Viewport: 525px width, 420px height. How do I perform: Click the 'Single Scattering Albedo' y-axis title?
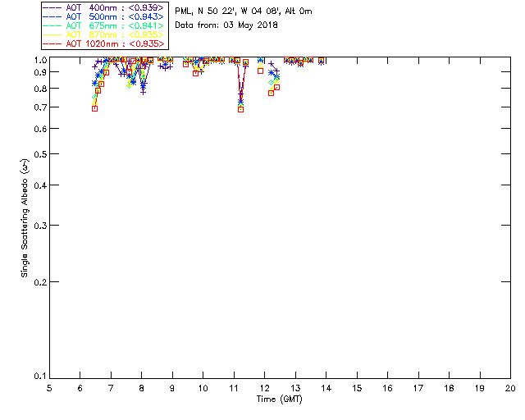pos(25,217)
